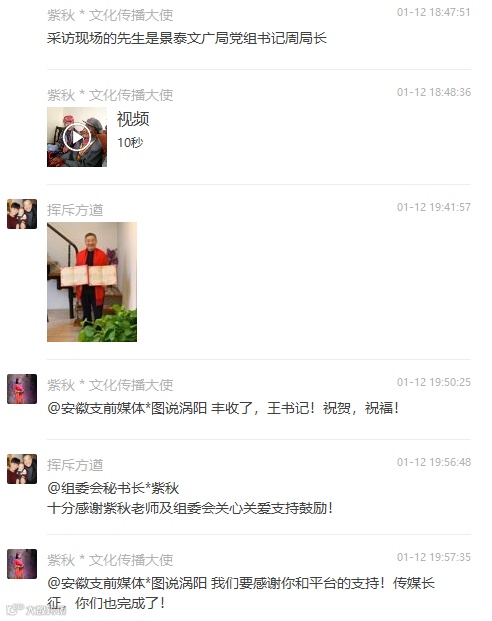Image resolution: width=492 pixels, height=621 pixels.
Task: Click the 挥斥方遒 avatar at the 19:56:48 message
Action: pos(22,469)
